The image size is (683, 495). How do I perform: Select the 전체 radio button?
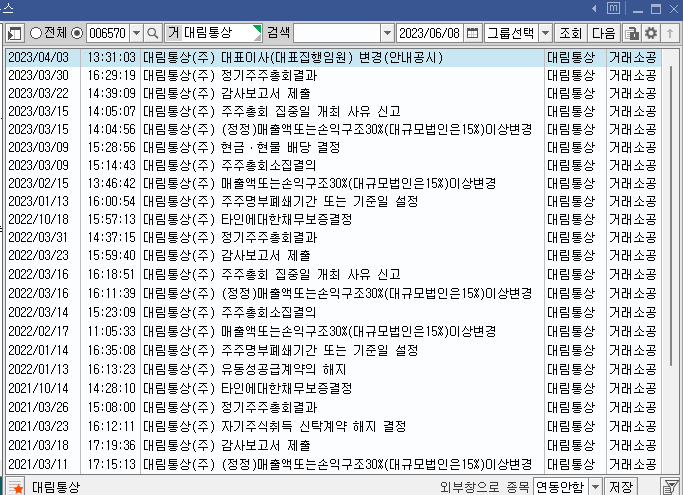(36, 33)
